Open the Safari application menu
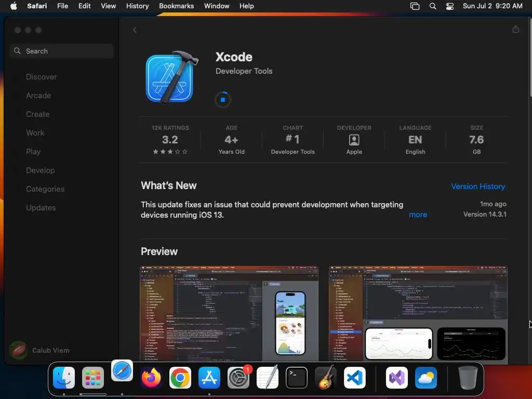532x399 pixels. point(37,6)
